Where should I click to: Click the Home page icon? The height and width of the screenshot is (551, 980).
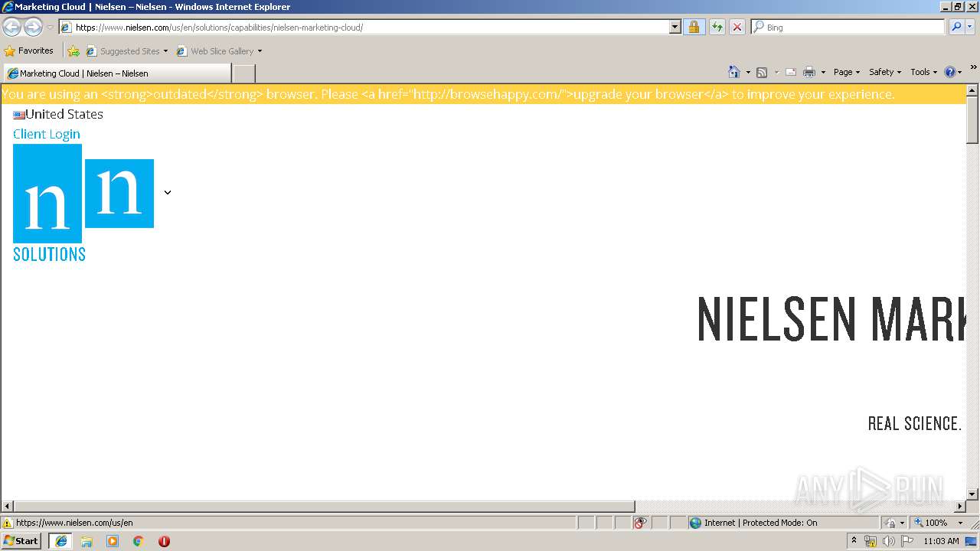(x=734, y=72)
